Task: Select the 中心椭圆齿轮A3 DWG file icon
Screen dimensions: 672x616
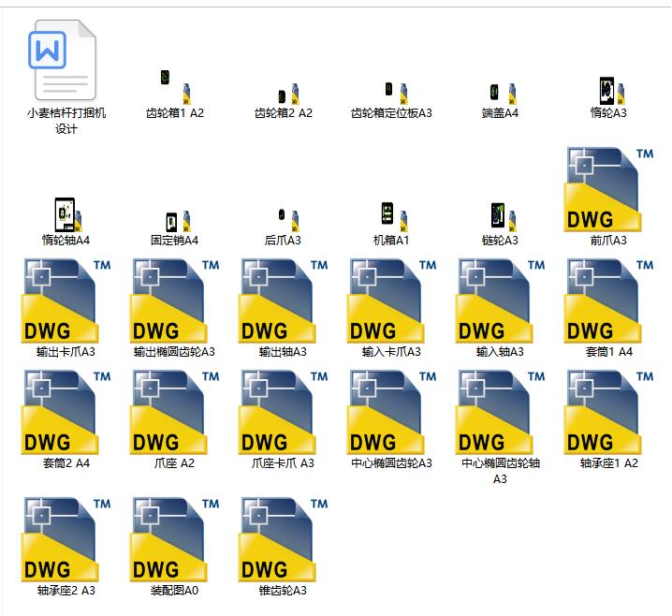Action: [x=391, y=412]
